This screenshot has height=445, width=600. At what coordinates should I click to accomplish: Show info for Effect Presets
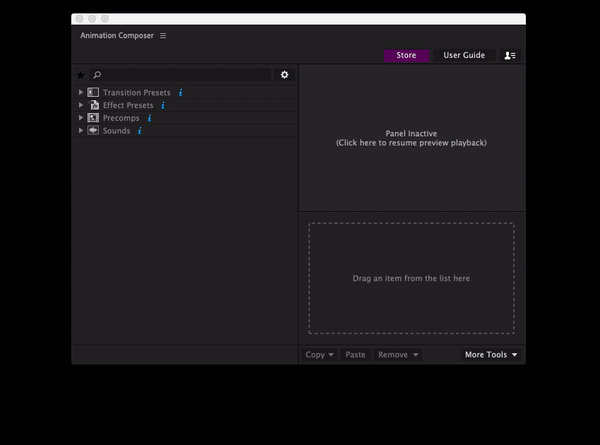[x=163, y=105]
